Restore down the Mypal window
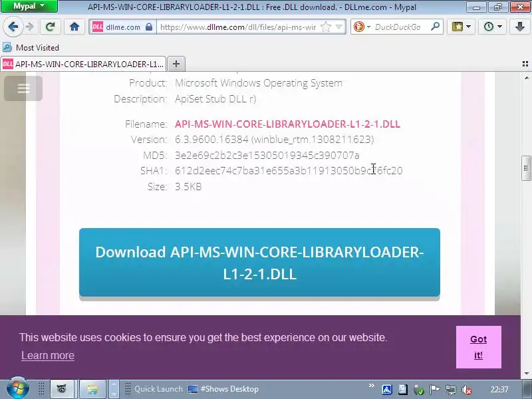The image size is (532, 399). point(497,7)
